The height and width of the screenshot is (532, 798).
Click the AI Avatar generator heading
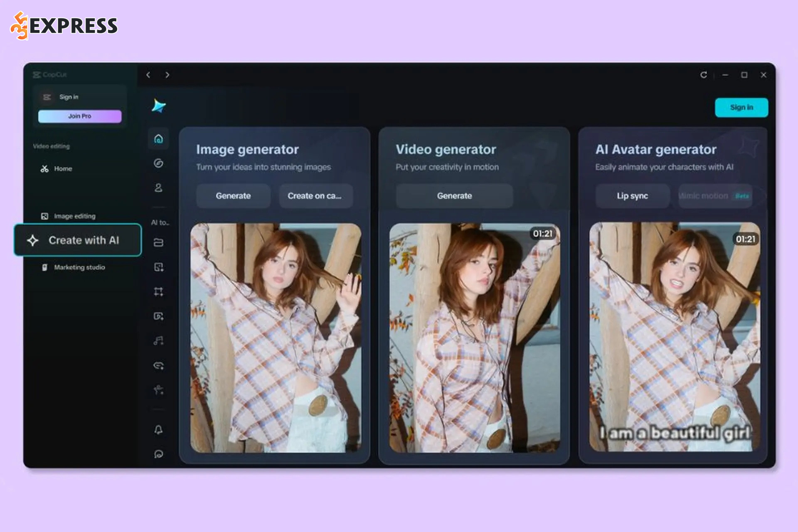pos(656,150)
